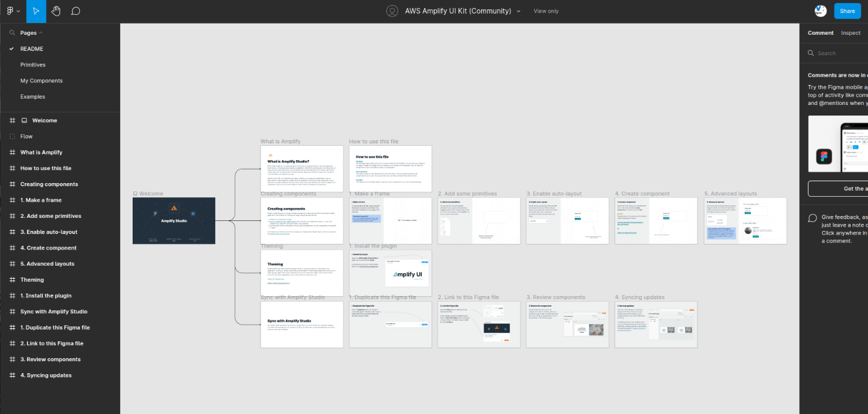Select the 5. Advanced layouts layer text
This screenshot has height=414, width=868.
pos(47,264)
